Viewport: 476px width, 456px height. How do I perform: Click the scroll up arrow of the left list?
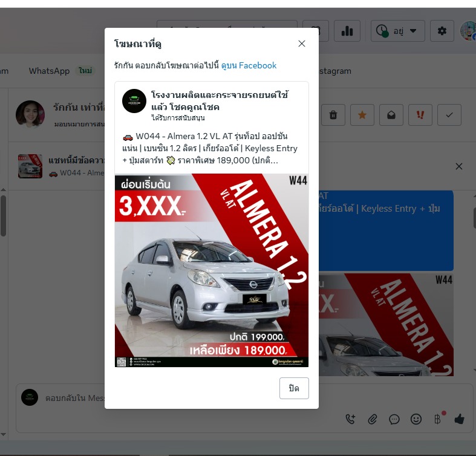[4, 190]
